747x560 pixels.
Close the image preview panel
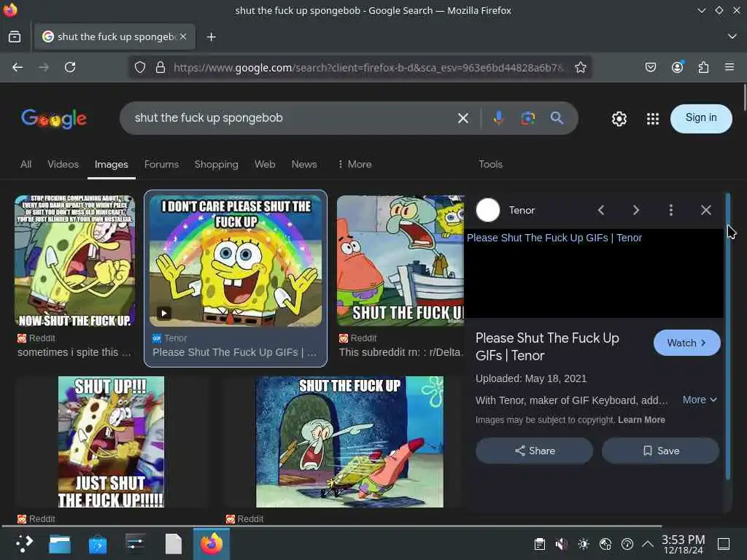point(706,210)
